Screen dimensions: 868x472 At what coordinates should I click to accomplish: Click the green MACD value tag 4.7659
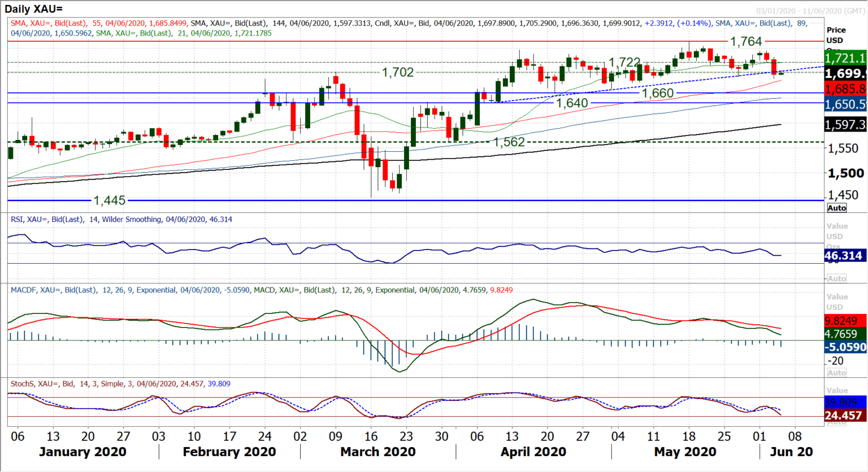[845, 334]
